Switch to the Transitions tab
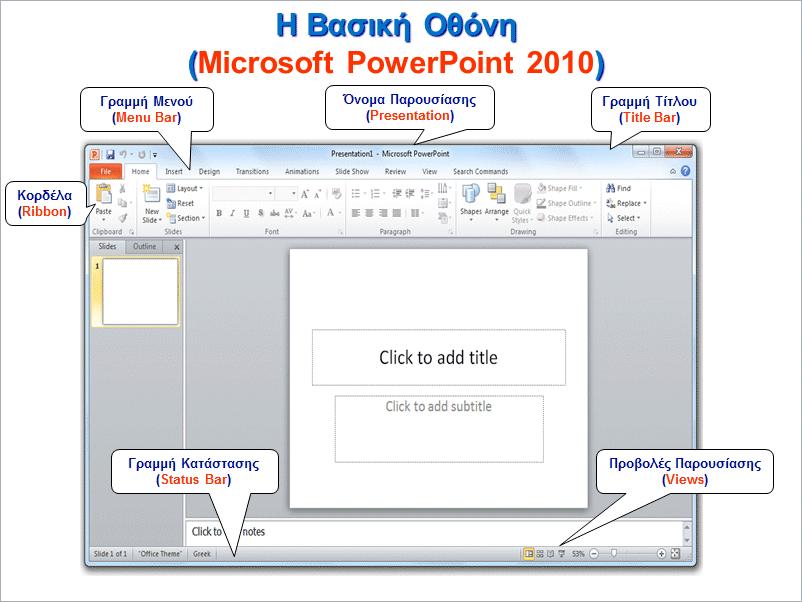This screenshot has height=602, width=802. click(252, 171)
